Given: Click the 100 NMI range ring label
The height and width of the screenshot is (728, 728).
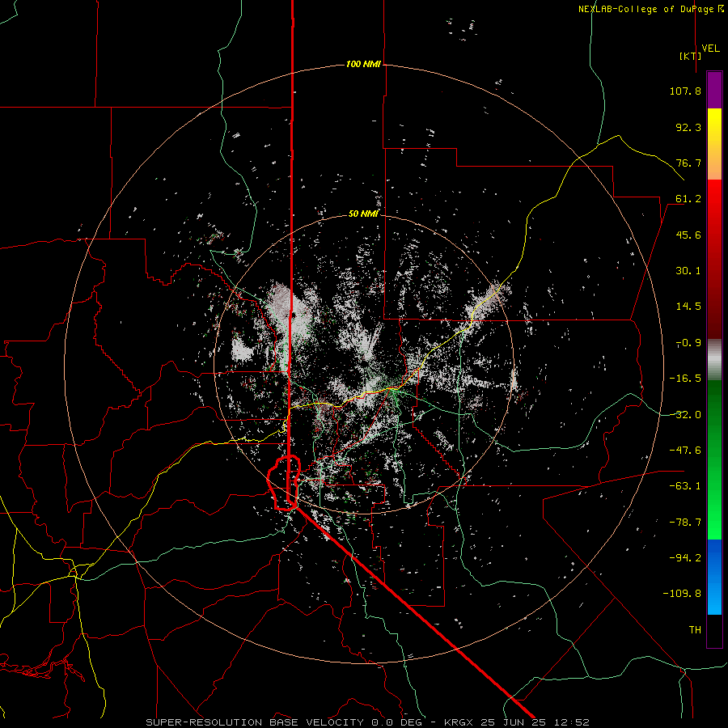Looking at the screenshot, I should pos(363,64).
